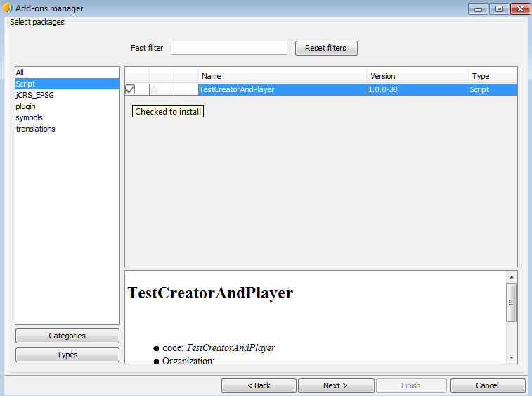Uncheck the TestCreatorAndPlayer install checkbox
The height and width of the screenshot is (396, 532).
pos(130,89)
